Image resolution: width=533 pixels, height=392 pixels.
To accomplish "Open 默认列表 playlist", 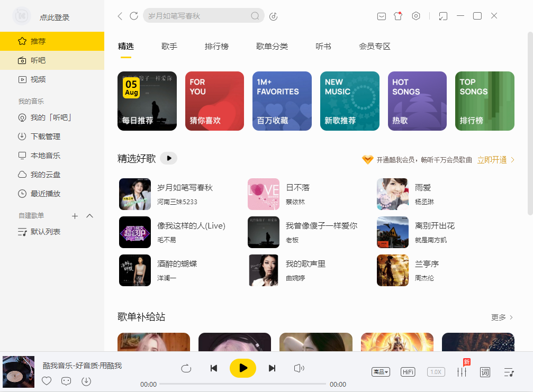I will tap(52, 232).
